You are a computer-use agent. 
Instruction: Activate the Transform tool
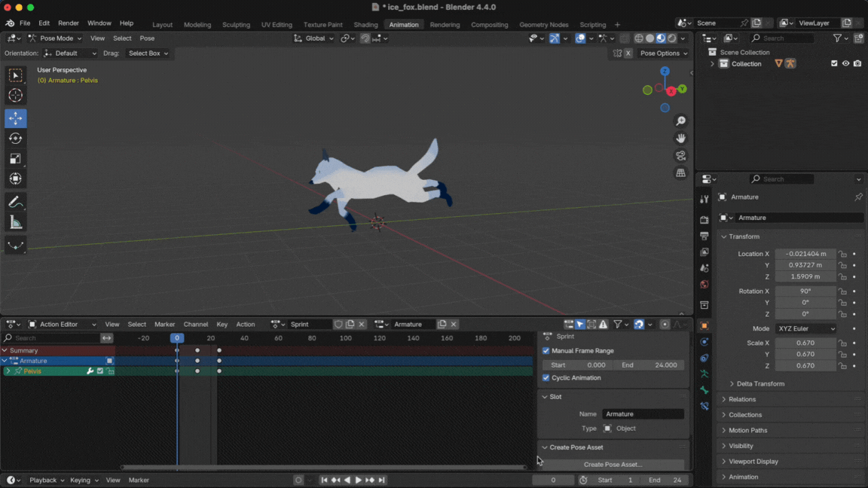coord(16,179)
